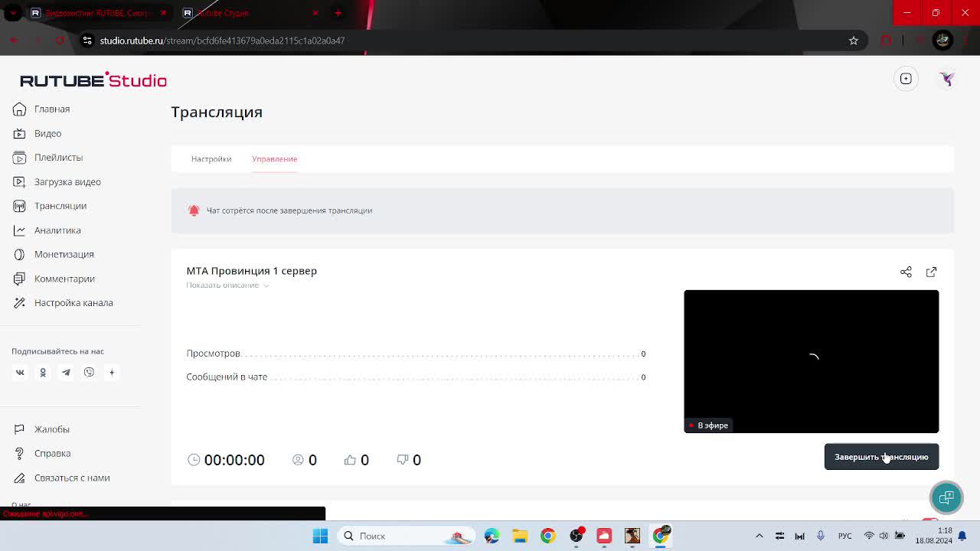The height and width of the screenshot is (551, 980).
Task: Click the likes thumbs-up counter
Action: 357,460
